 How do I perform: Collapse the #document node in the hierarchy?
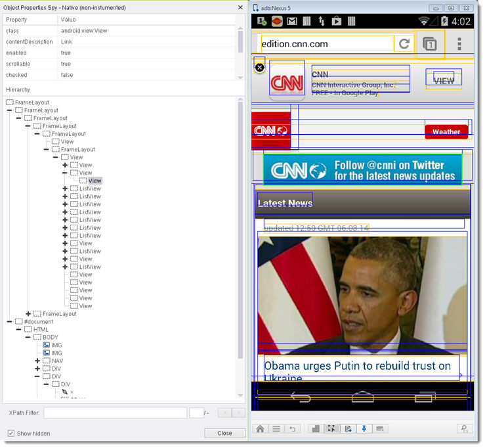(10, 322)
